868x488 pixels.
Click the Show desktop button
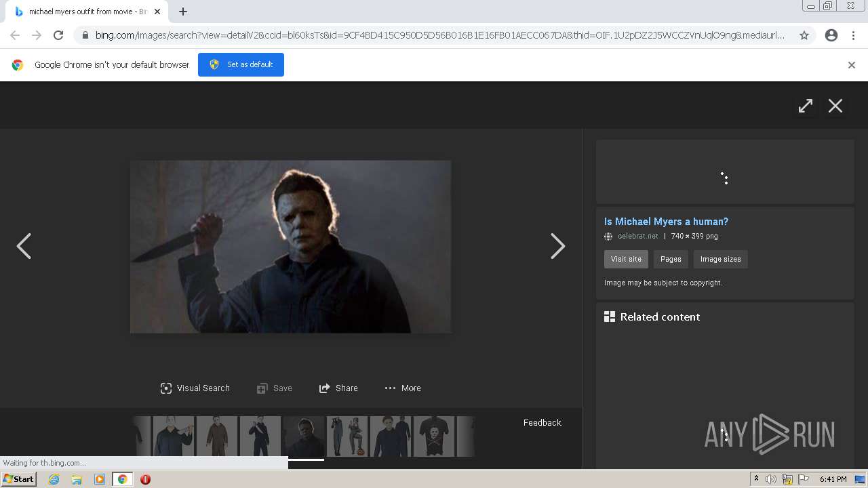coord(860,479)
